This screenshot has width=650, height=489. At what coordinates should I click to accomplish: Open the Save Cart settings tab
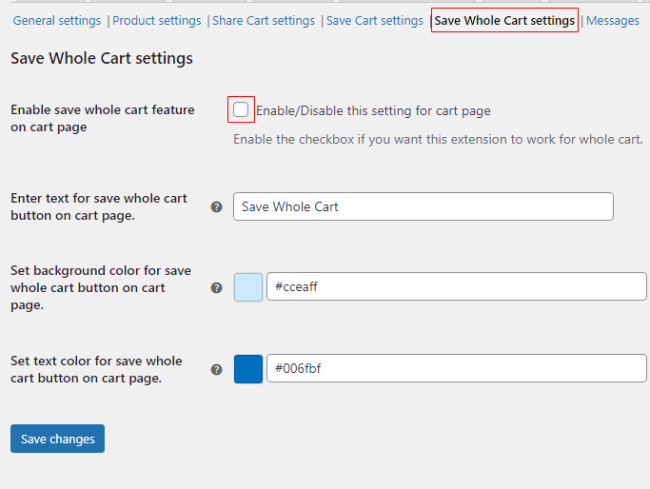(x=375, y=20)
